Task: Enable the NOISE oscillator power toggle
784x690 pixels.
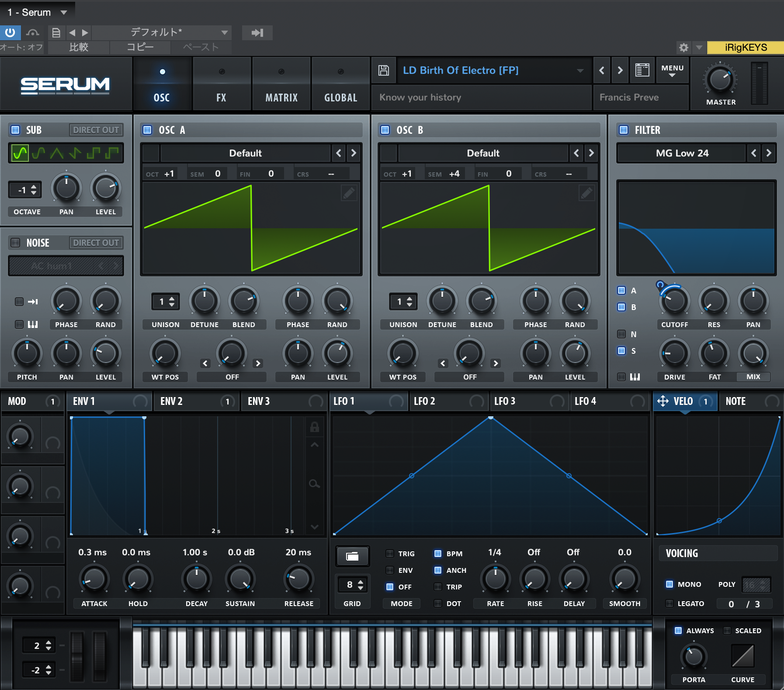Action: 15,242
